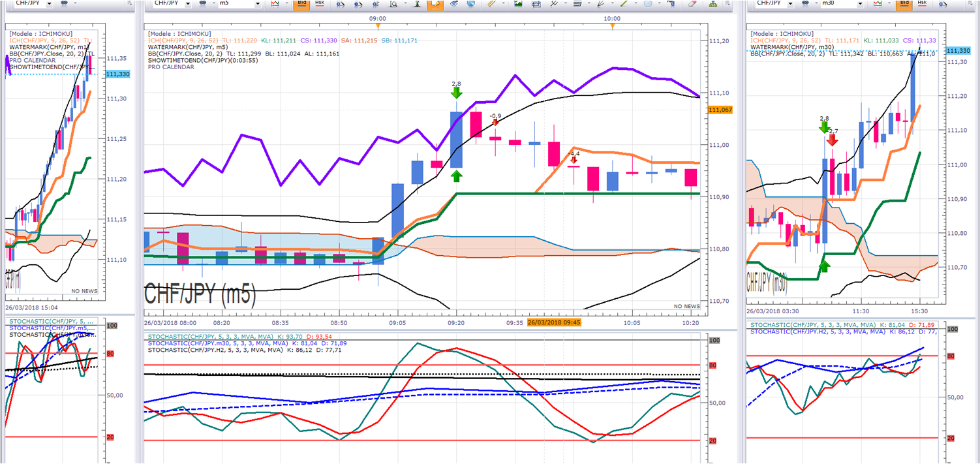
Task: Toggle the Ask button on the m5 chart
Action: 320,4
